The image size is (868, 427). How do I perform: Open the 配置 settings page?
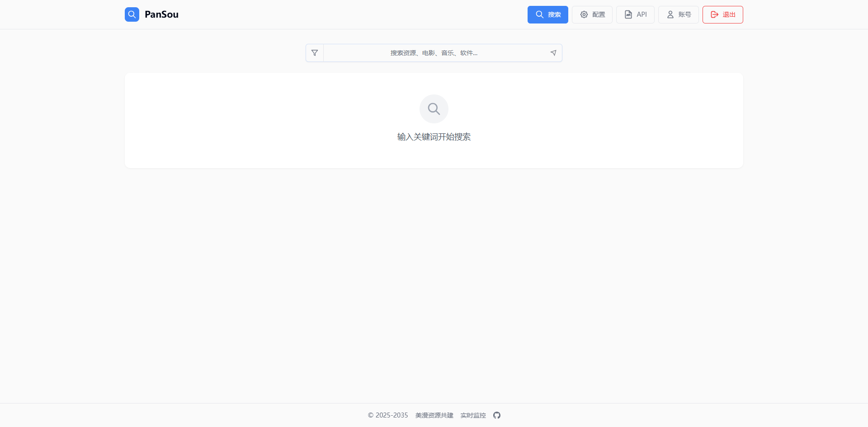tap(592, 14)
